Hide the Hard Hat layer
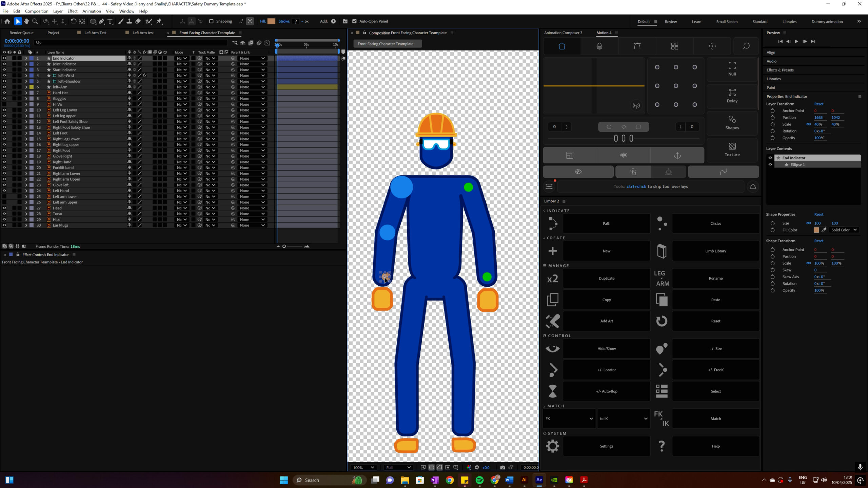 [x=4, y=93]
